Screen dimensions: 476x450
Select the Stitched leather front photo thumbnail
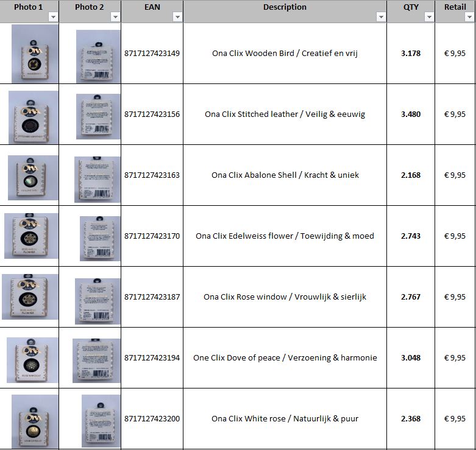(34, 118)
